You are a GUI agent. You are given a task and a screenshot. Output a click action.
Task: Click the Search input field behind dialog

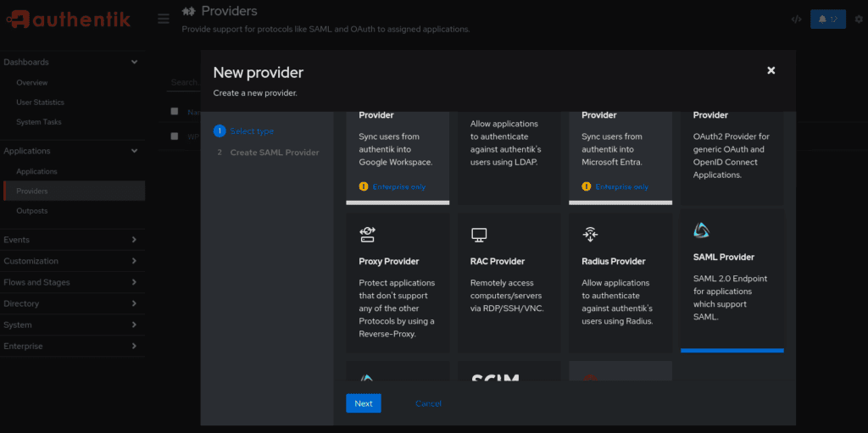184,82
